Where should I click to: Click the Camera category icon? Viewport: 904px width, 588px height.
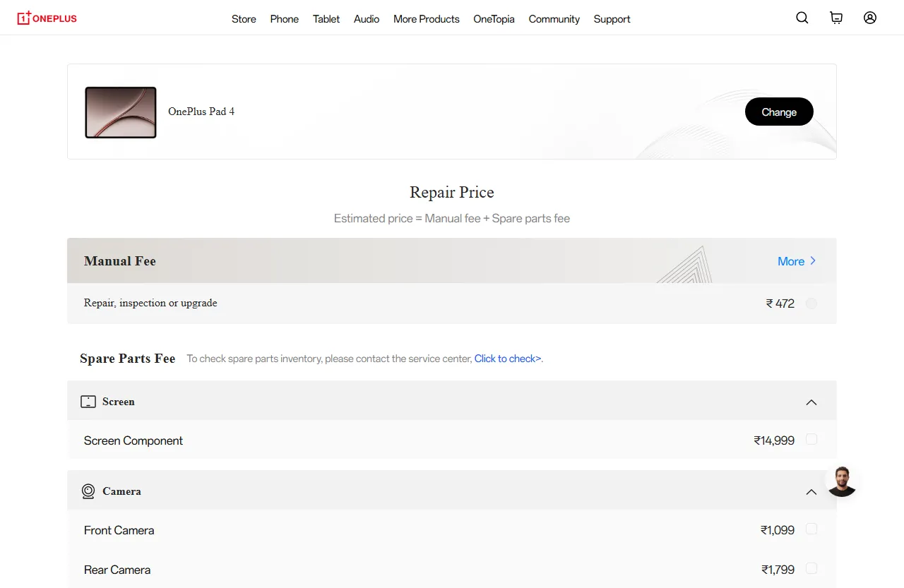tap(88, 491)
